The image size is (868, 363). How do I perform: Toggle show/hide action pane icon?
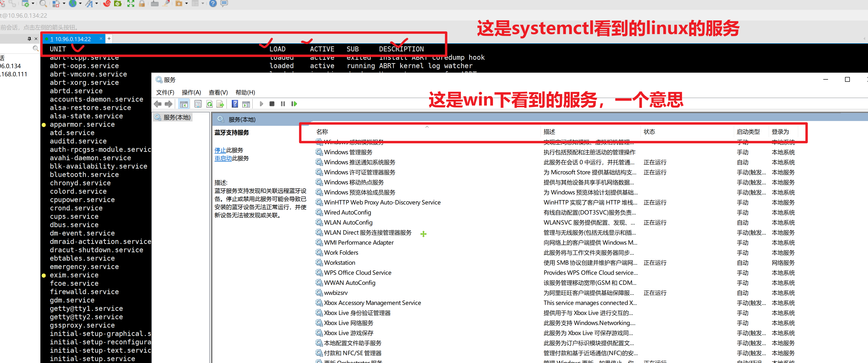[246, 104]
